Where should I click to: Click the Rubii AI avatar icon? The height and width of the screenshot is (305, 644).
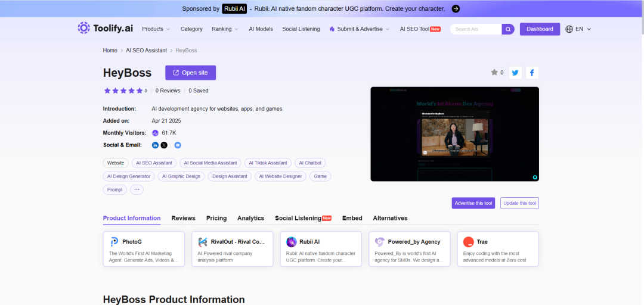(x=292, y=242)
